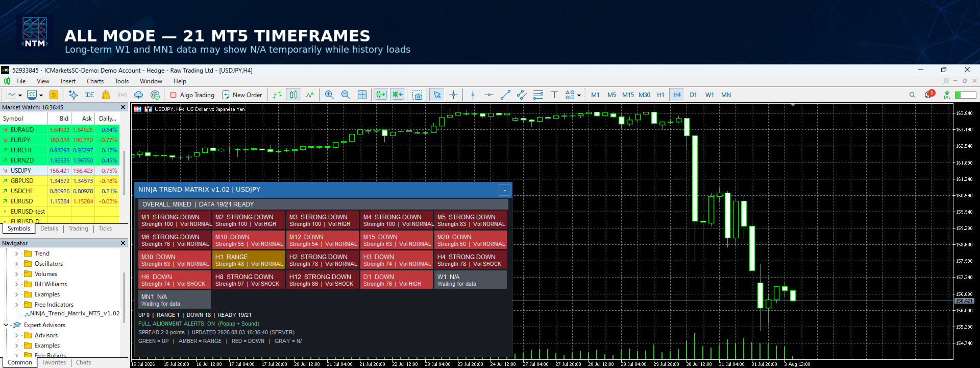Close the Market Watch panel
This screenshot has height=368, width=980.
(x=123, y=107)
